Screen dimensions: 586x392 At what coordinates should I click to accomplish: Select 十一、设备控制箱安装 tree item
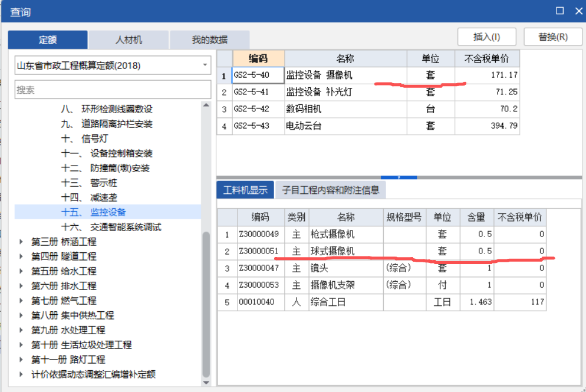point(107,153)
